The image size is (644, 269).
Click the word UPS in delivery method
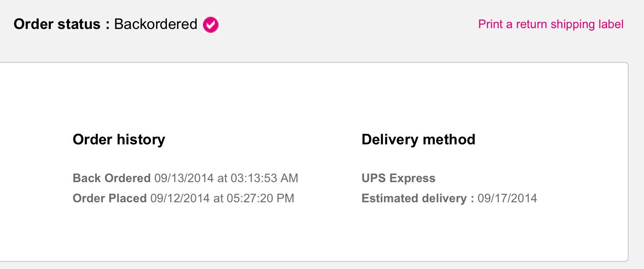tap(374, 178)
